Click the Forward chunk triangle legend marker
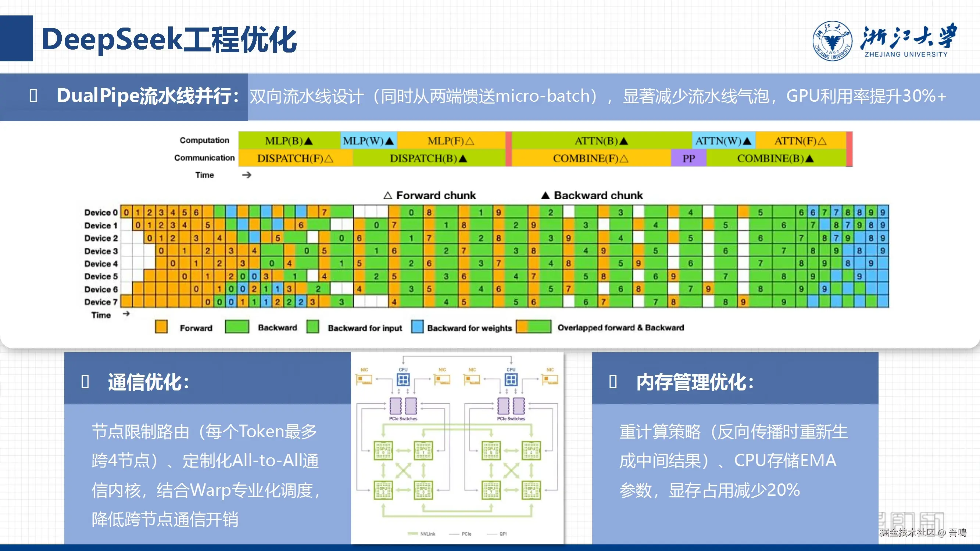This screenshot has width=980, height=551. [x=387, y=195]
